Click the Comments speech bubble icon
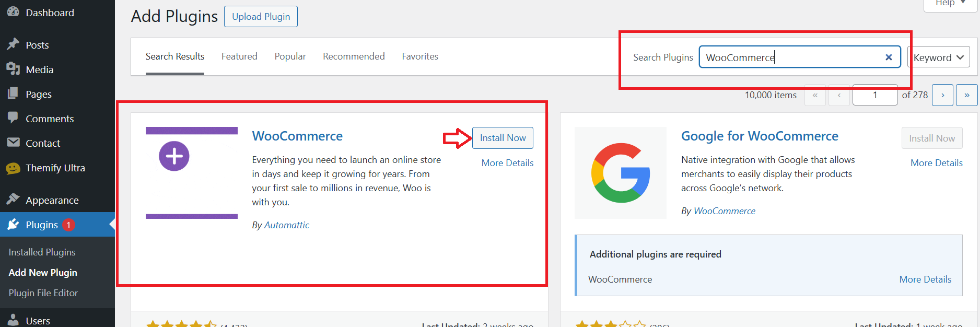Image resolution: width=980 pixels, height=327 pixels. pos(13,118)
